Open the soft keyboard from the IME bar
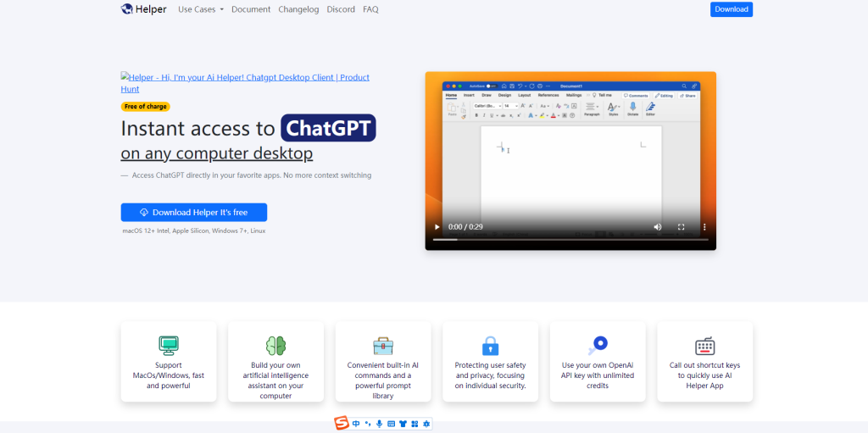Screen dimensions: 868x433 392,425
